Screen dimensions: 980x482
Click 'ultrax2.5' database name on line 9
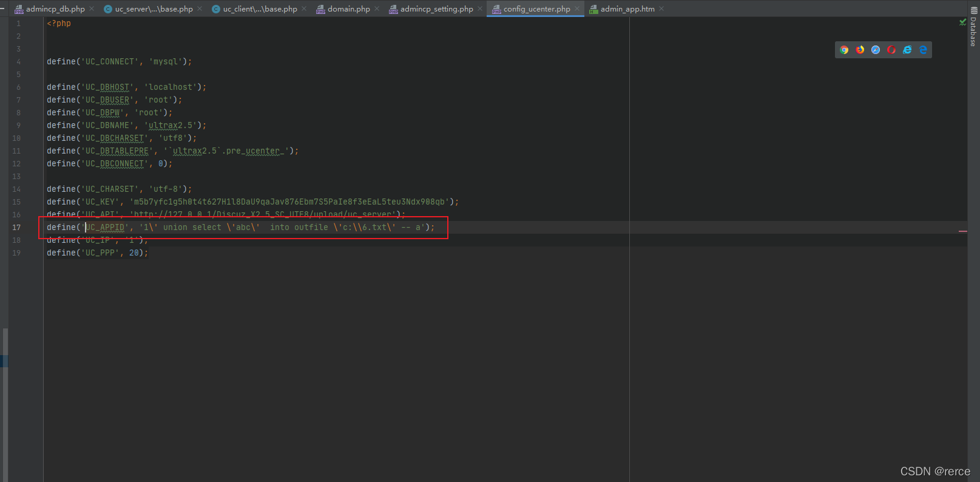171,126
